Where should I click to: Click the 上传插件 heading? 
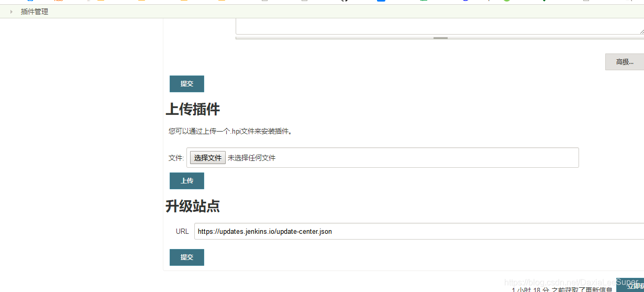pyautogui.click(x=193, y=109)
